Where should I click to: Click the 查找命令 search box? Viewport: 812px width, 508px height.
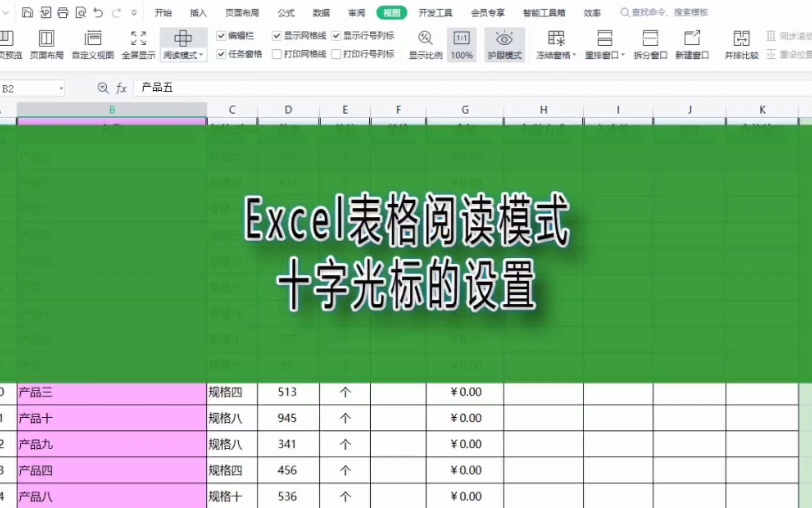click(664, 12)
